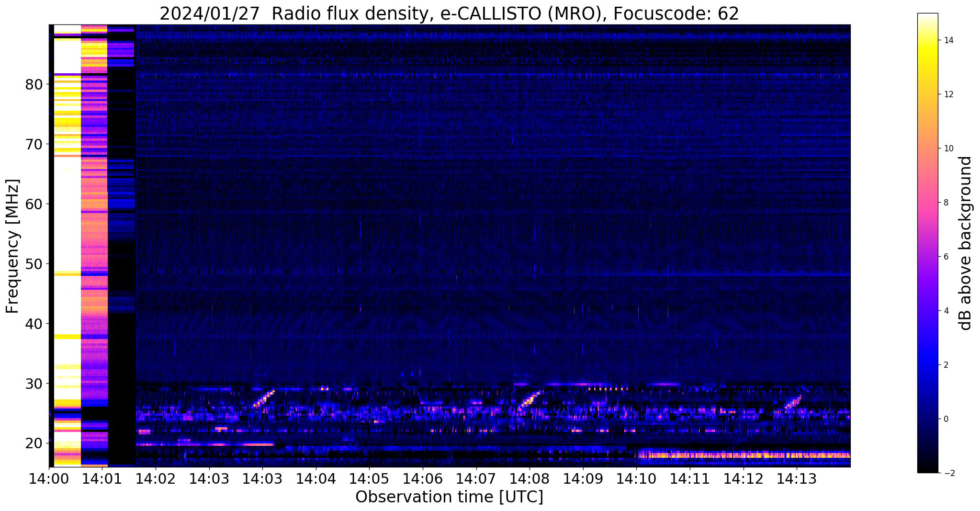Click the dB color scale bar
980x511 pixels.
click(x=927, y=243)
